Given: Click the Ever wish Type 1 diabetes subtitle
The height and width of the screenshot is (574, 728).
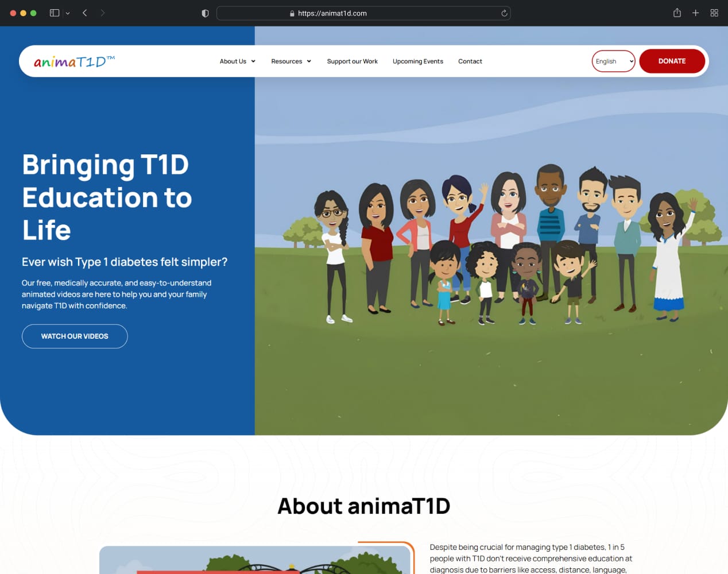Looking at the screenshot, I should 125,262.
